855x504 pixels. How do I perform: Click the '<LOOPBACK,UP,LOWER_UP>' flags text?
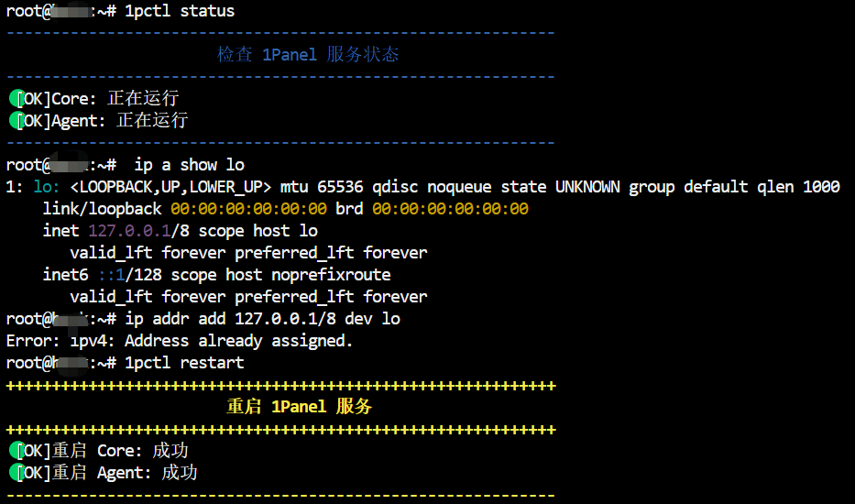[170, 187]
